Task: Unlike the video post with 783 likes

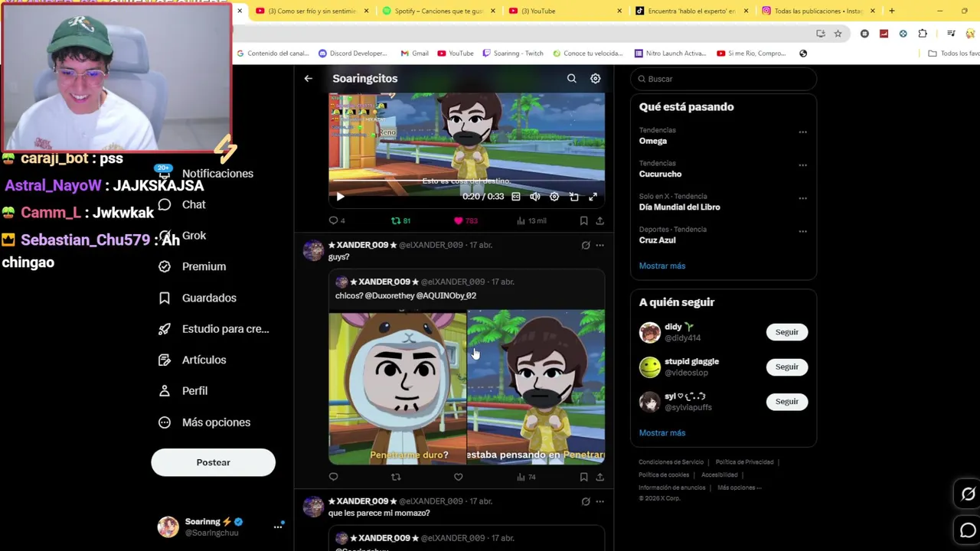Action: click(465, 220)
